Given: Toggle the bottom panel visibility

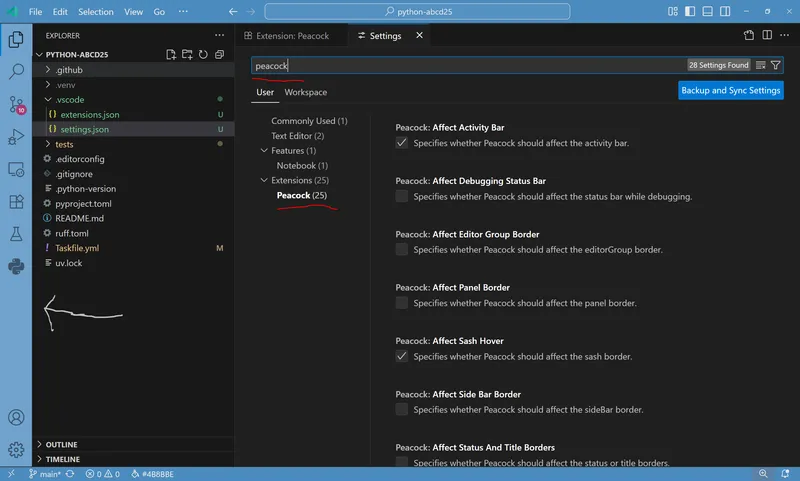Looking at the screenshot, I should (x=707, y=11).
